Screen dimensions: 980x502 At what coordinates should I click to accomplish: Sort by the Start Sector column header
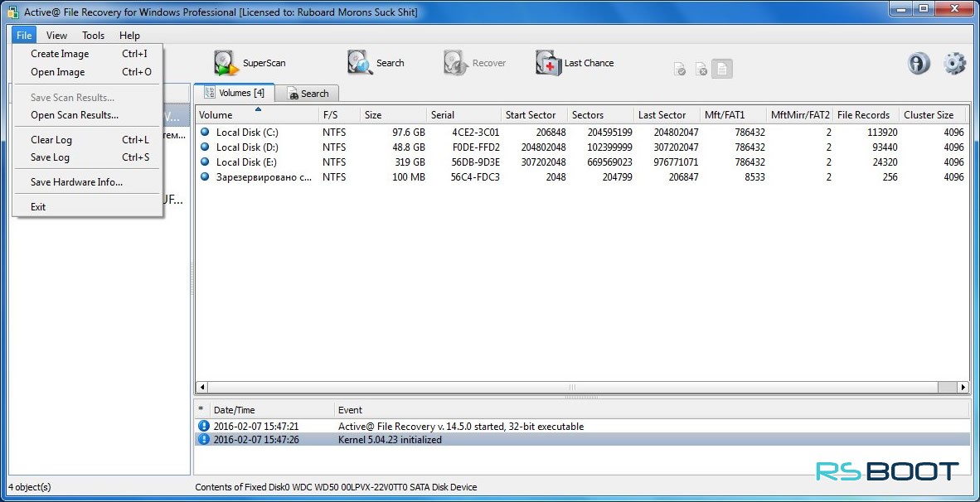click(535, 115)
